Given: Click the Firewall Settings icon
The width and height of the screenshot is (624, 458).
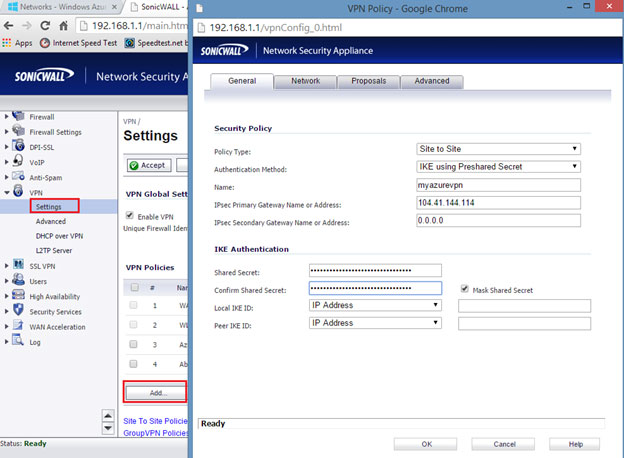Looking at the screenshot, I should 18,131.
